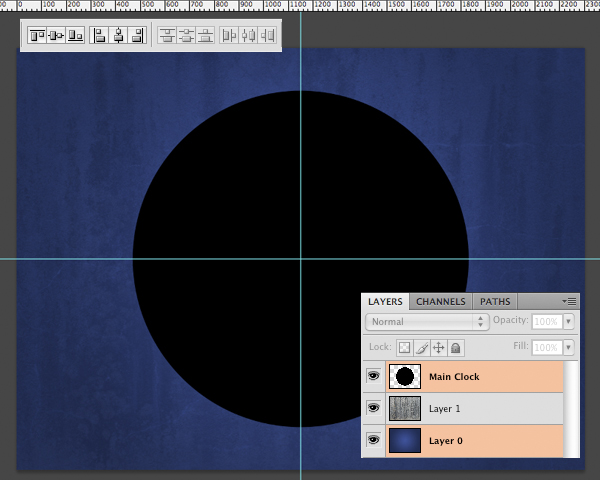Toggle visibility of Layer 1
600x480 pixels.
tap(373, 408)
